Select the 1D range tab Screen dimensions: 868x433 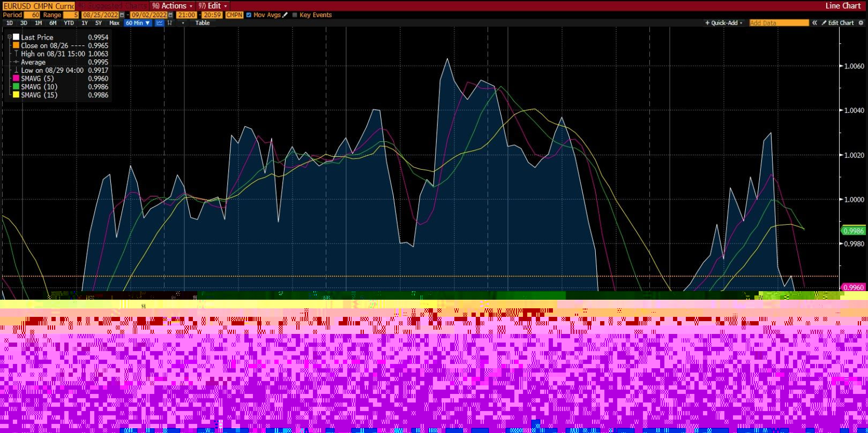tap(10, 23)
